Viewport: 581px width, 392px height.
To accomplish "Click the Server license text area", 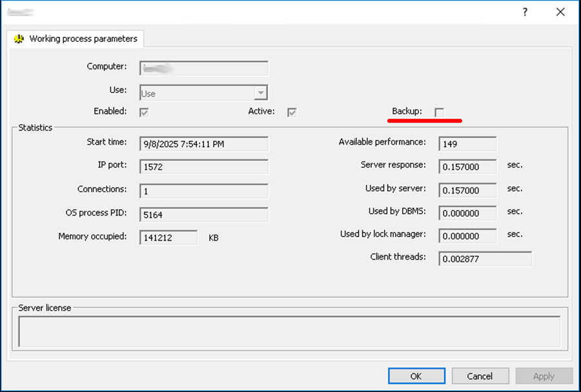I will [289, 331].
